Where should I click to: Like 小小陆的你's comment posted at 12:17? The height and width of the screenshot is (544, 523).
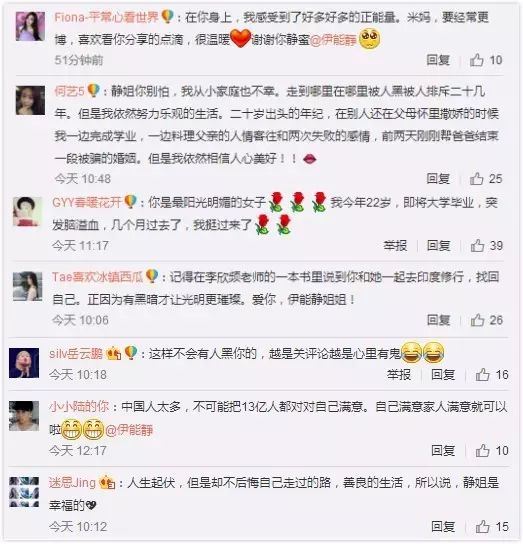pyautogui.click(x=491, y=451)
